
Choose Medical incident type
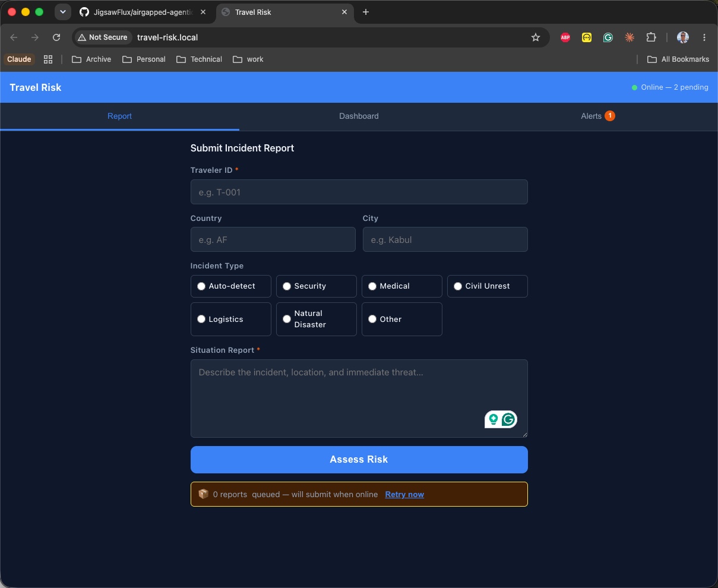tap(402, 286)
